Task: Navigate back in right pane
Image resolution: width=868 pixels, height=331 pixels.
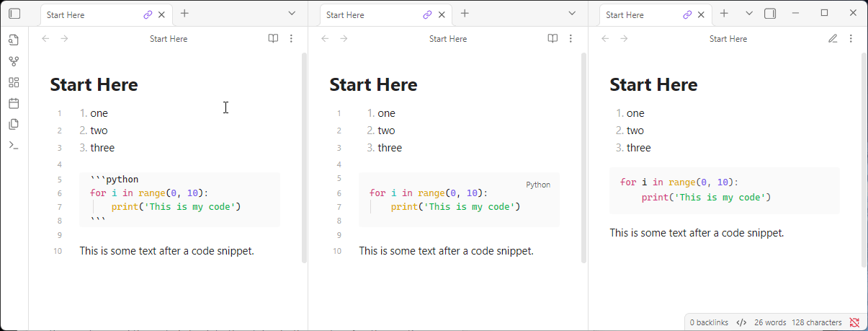Action: [605, 39]
